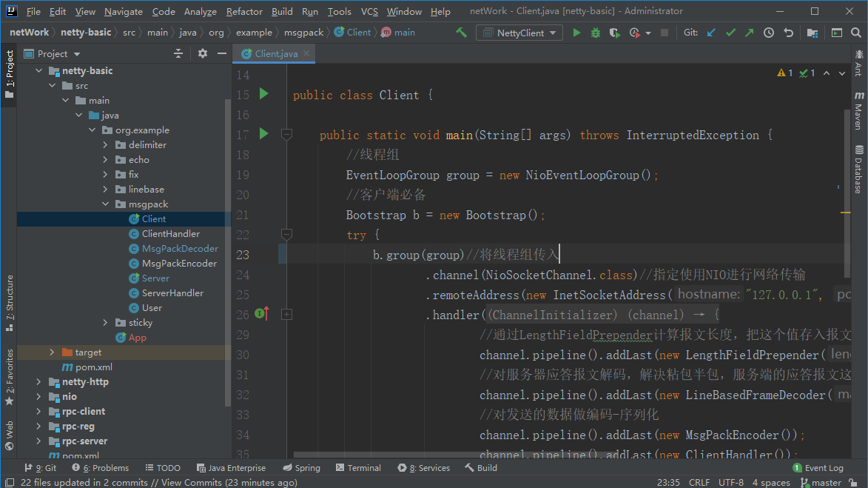Select pom.xml under netty-basic
Screen dimensions: 868x488
coord(93,367)
